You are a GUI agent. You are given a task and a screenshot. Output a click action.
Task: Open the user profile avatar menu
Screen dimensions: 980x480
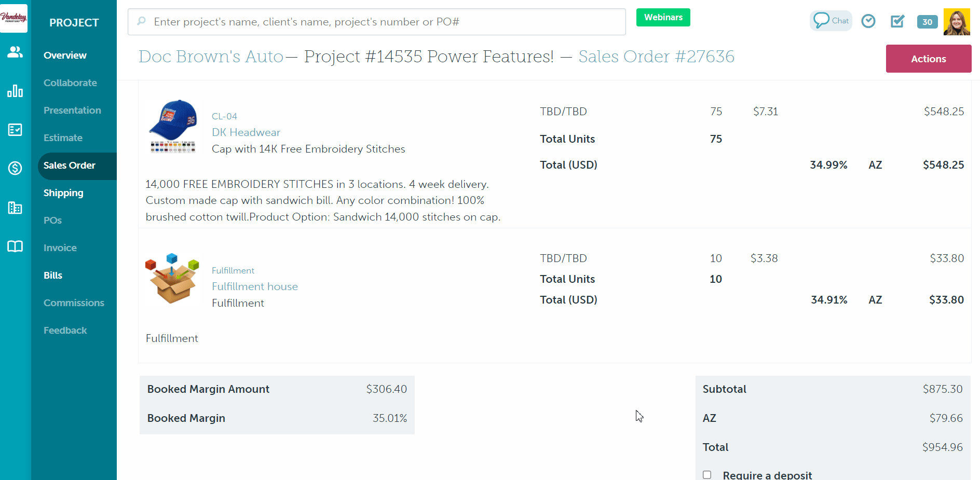(957, 22)
